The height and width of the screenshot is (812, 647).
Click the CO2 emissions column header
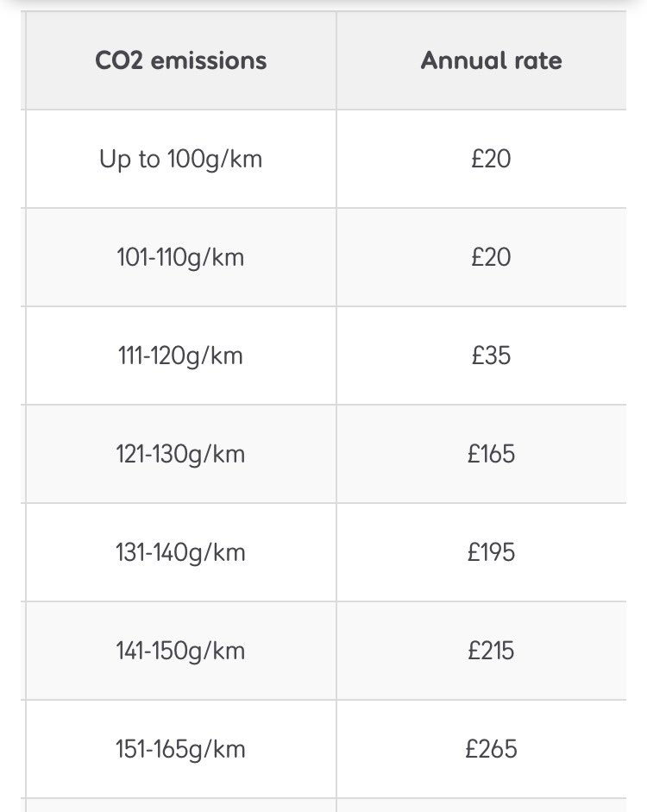180,60
